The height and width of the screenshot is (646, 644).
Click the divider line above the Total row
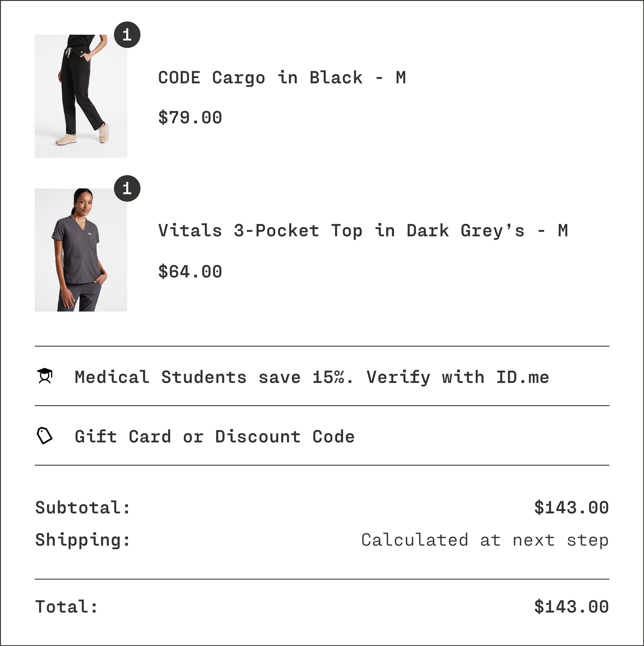322,579
